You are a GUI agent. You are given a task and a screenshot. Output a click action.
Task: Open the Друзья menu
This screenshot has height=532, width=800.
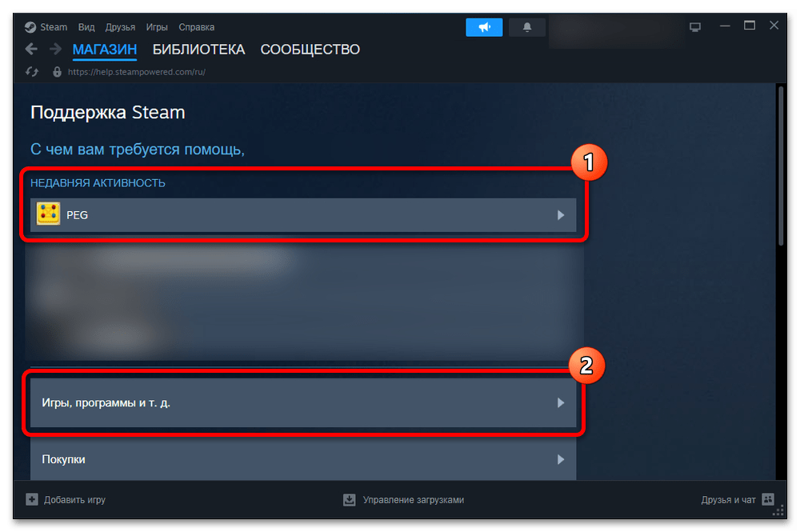120,27
